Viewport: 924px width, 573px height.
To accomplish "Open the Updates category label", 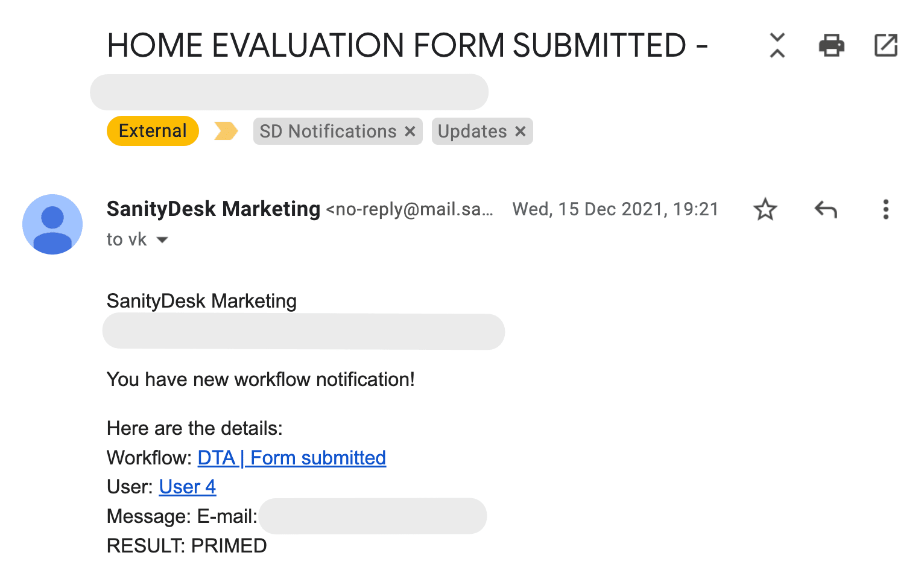I will pyautogui.click(x=472, y=131).
